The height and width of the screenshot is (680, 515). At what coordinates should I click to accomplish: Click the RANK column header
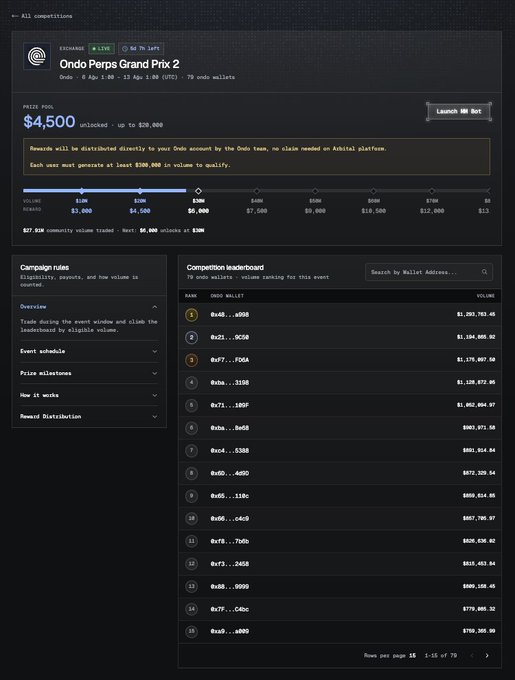coord(191,296)
